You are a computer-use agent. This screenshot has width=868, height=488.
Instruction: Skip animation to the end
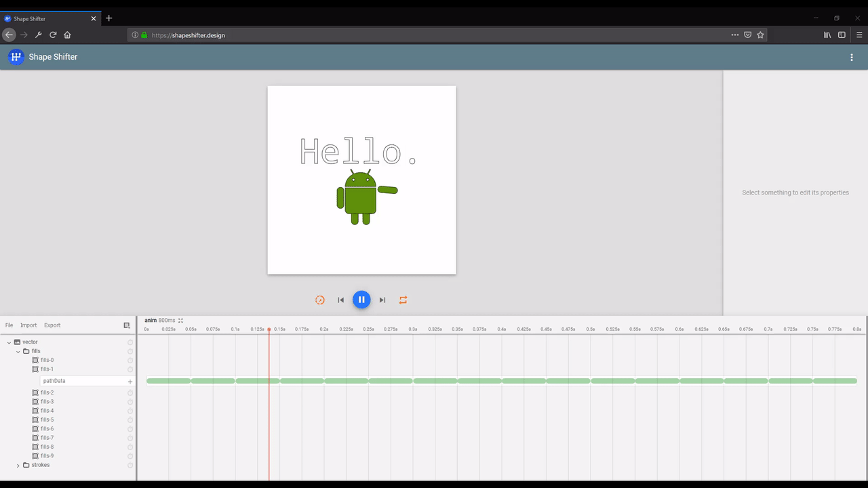pos(382,300)
